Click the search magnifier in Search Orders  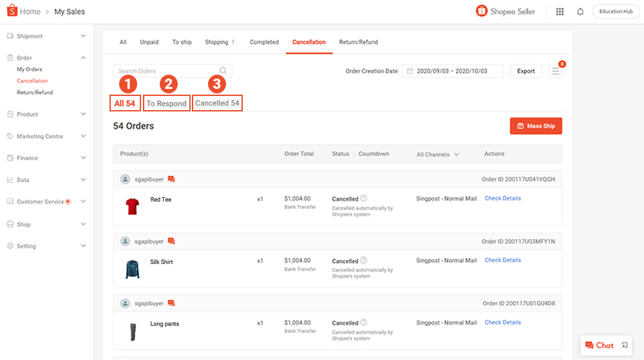click(223, 71)
